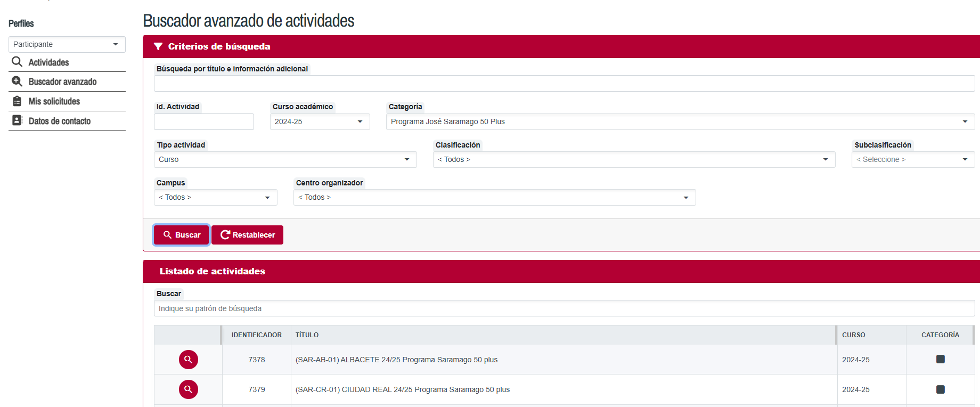Open the Participante profile dropdown
This screenshot has width=980, height=407.
[x=67, y=44]
